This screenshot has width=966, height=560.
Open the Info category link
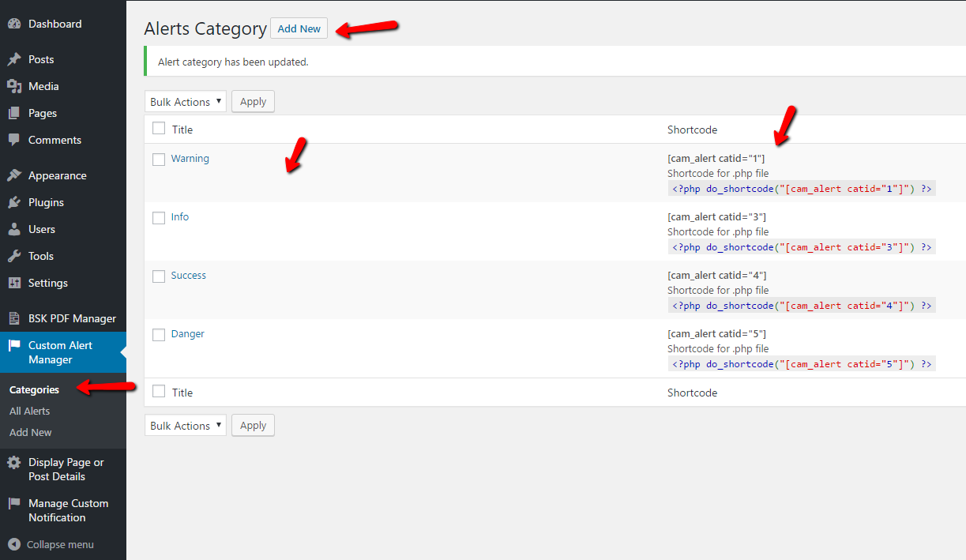(180, 217)
